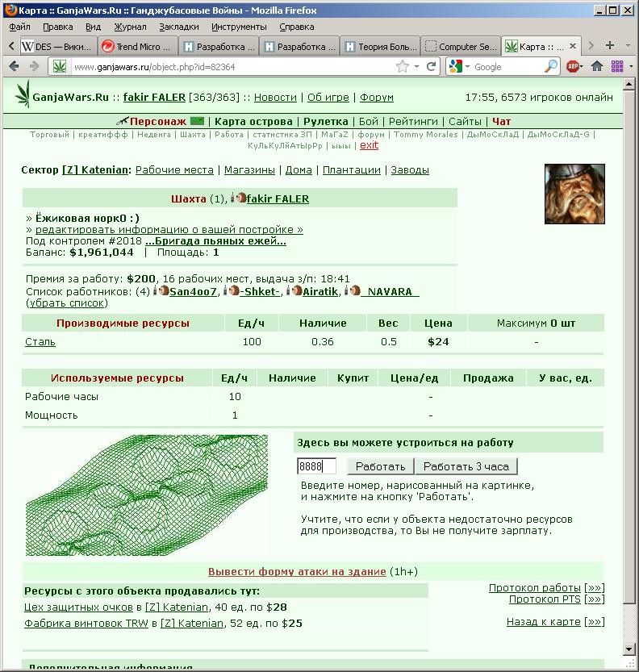639x672 pixels.
Task: Click the scrollbar up arrow
Action: (629, 84)
